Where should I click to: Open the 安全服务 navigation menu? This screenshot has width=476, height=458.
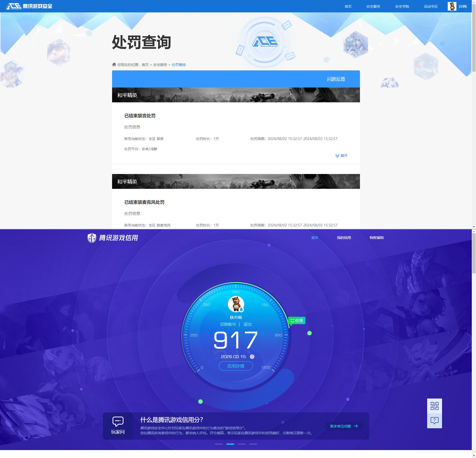(373, 6)
